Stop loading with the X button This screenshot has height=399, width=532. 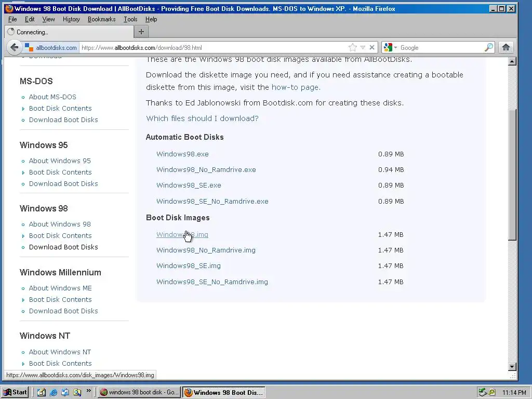coord(372,47)
